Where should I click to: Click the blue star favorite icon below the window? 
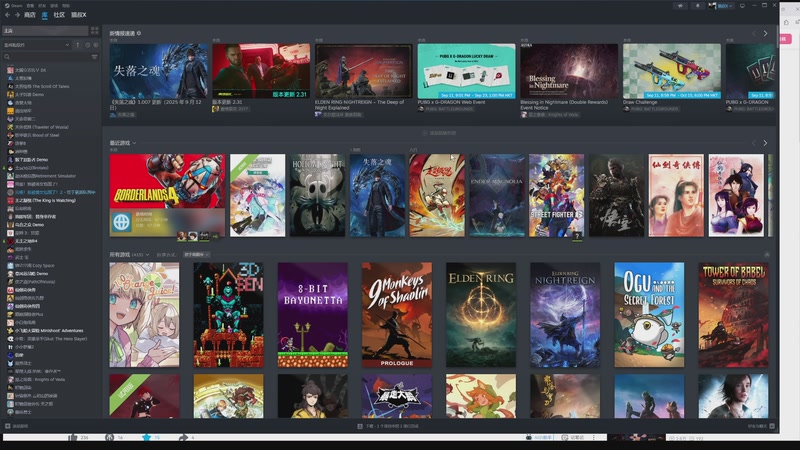(x=146, y=437)
